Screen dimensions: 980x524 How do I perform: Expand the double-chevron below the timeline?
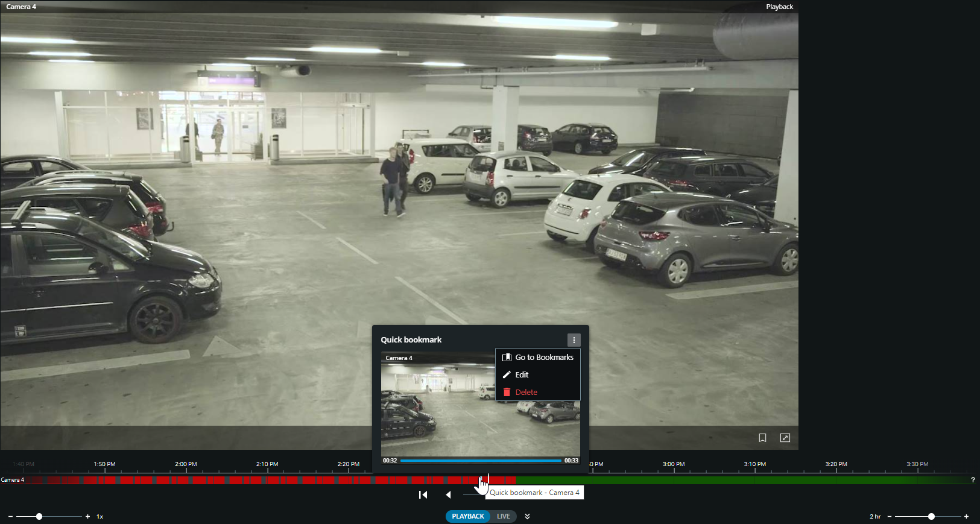coord(527,516)
